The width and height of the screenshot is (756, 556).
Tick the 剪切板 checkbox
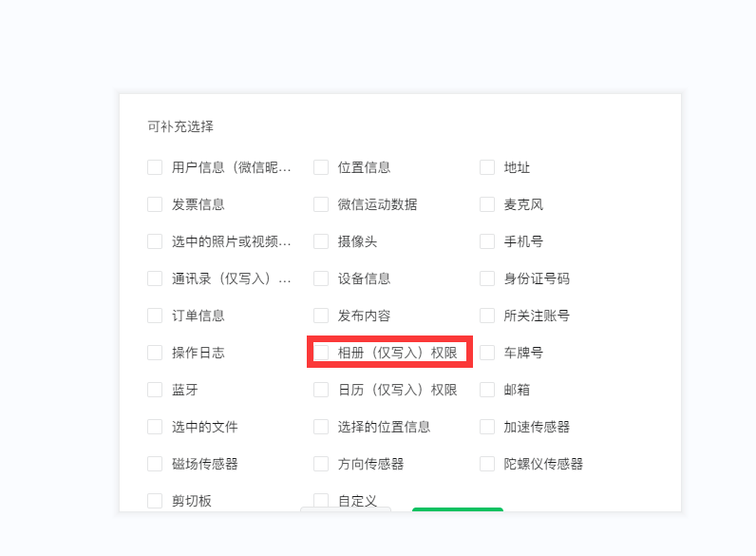click(x=155, y=501)
